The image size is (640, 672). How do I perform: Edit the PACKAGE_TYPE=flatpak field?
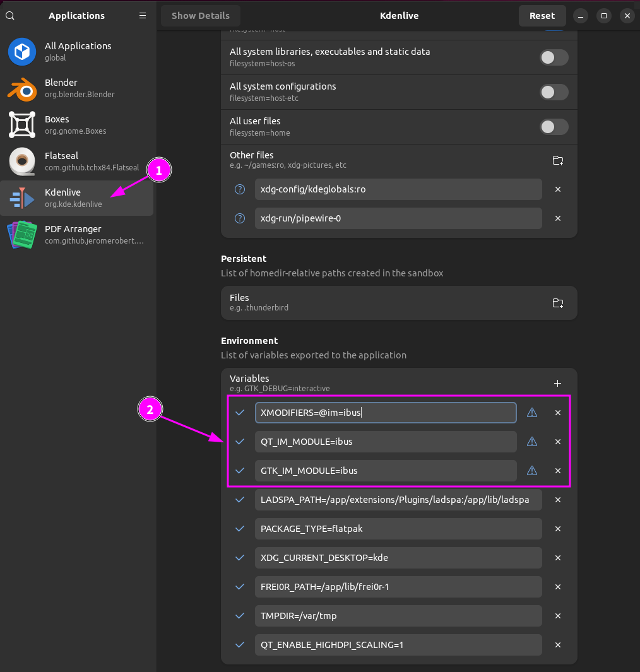[x=398, y=529]
